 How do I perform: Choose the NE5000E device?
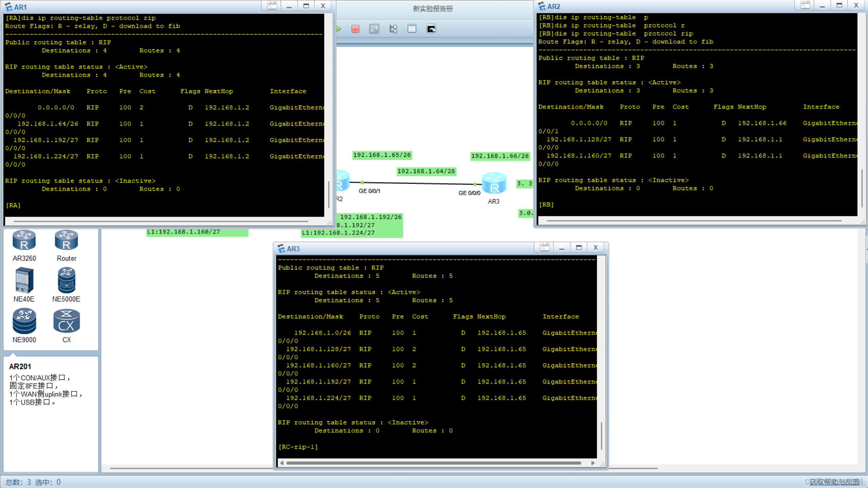click(x=66, y=280)
